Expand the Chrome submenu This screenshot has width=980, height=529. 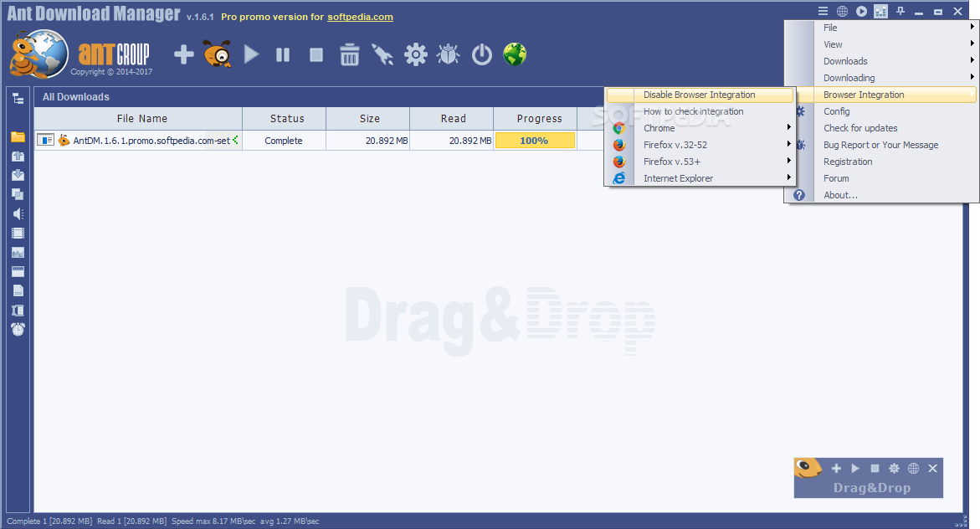pyautogui.click(x=700, y=128)
